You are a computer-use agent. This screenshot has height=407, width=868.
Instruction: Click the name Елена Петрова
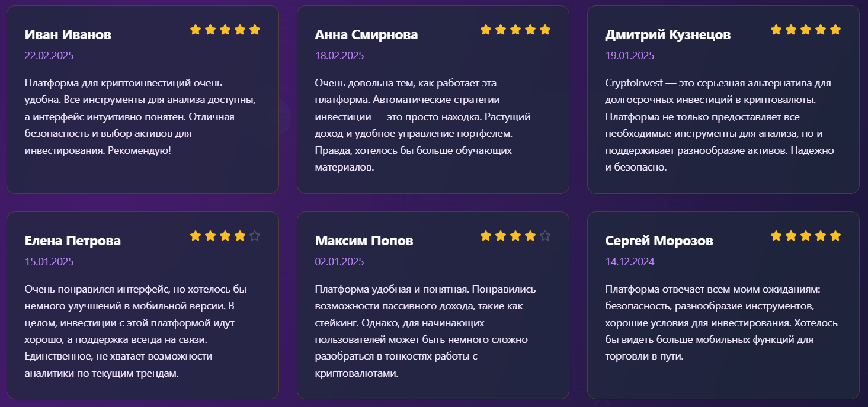click(73, 241)
